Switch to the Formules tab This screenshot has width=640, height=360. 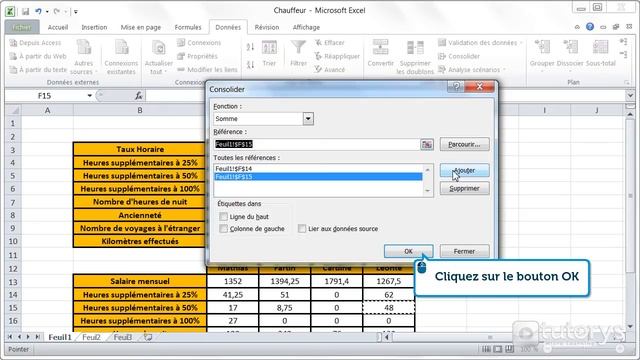click(188, 27)
